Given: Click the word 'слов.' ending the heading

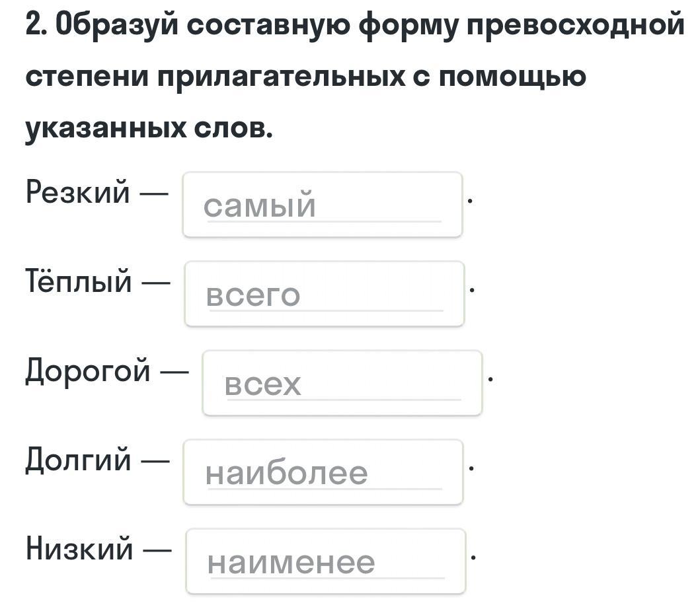Looking at the screenshot, I should [x=233, y=129].
